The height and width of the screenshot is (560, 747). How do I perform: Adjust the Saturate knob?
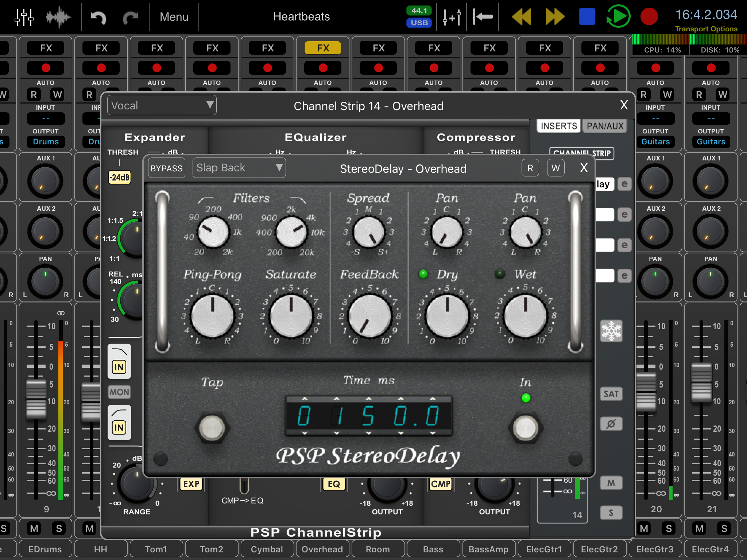pyautogui.click(x=291, y=316)
